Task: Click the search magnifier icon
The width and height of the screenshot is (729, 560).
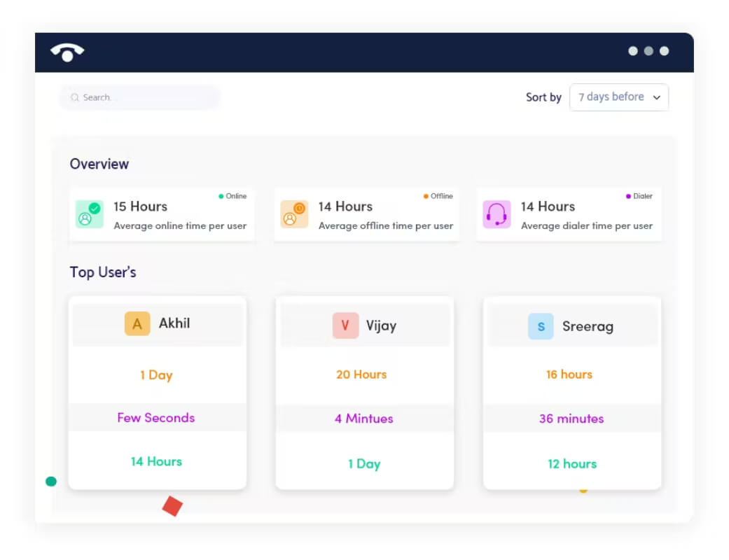Action: (75, 97)
